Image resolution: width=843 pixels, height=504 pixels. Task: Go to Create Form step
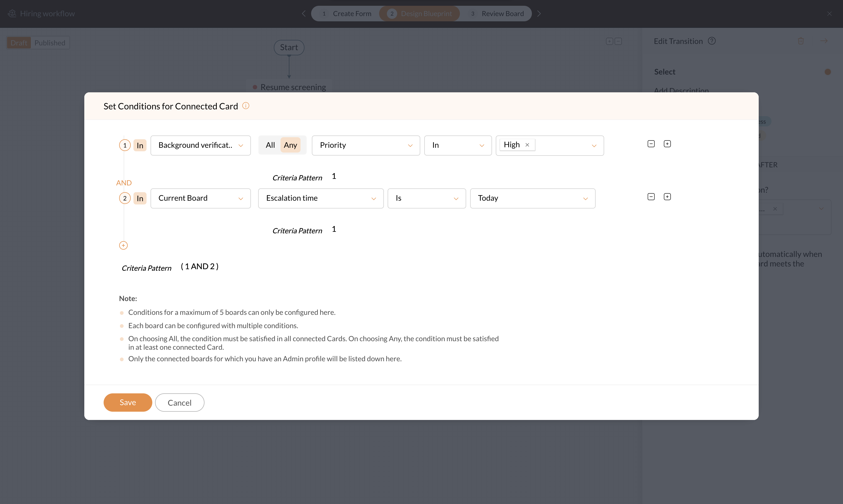(347, 14)
